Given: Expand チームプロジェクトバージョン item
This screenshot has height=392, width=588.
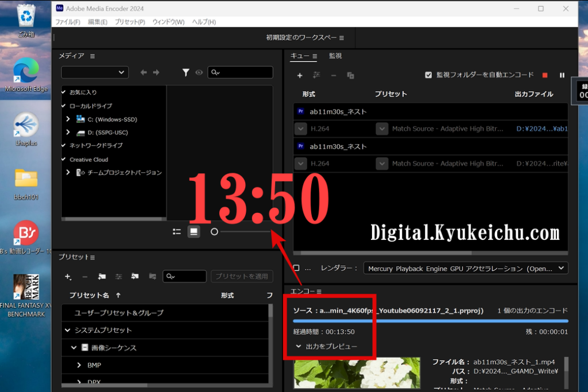Looking at the screenshot, I should point(68,172).
